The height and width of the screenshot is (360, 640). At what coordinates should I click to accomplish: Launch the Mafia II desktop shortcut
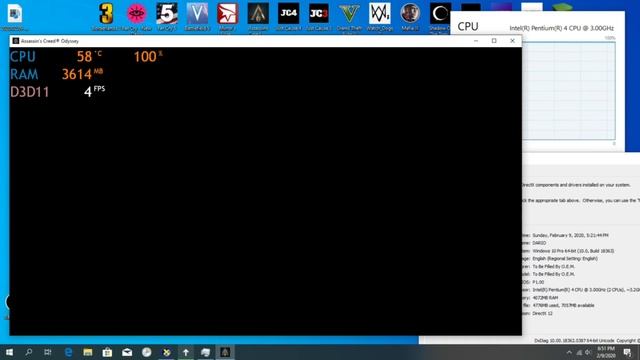tap(410, 14)
